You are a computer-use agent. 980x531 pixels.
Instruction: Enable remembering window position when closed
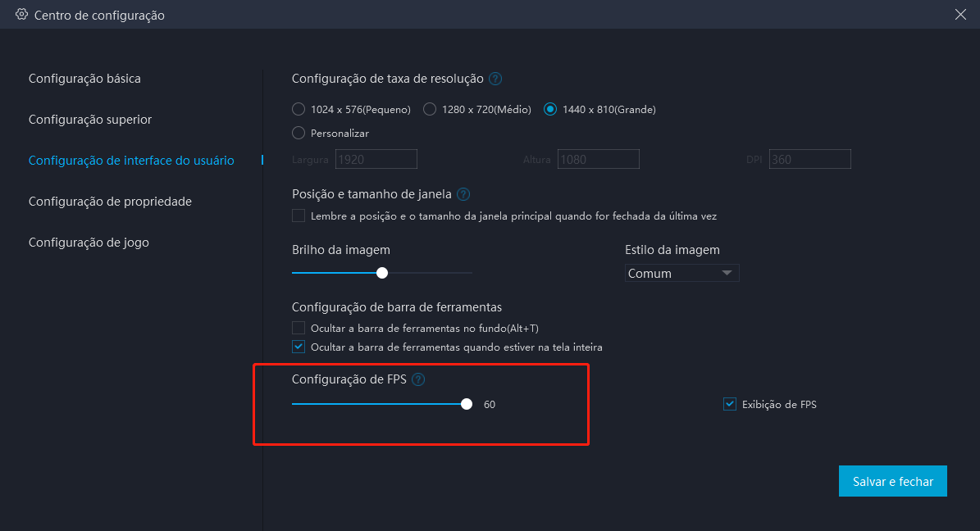click(x=299, y=216)
